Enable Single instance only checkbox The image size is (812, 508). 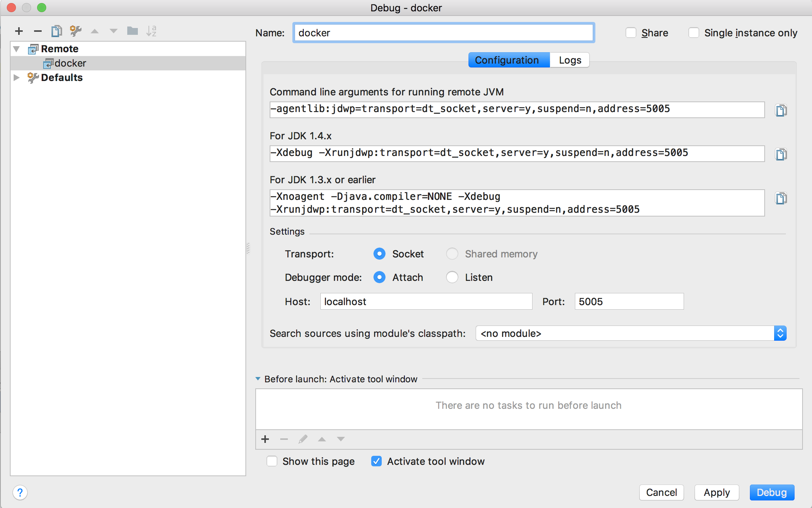(693, 32)
